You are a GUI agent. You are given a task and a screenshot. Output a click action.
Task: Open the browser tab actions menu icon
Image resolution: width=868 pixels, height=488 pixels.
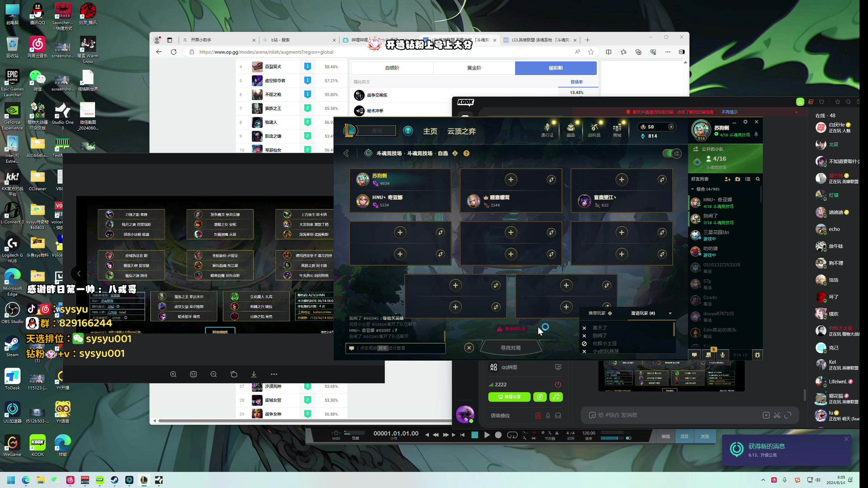click(170, 40)
